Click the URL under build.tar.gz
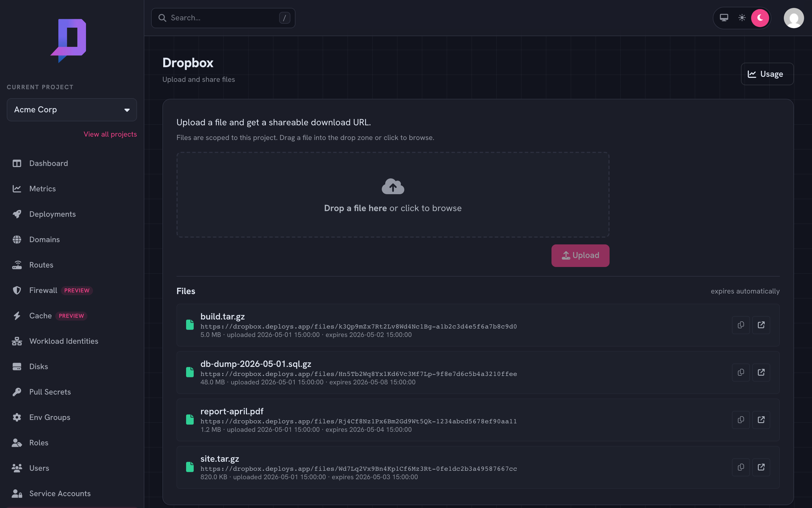This screenshot has height=508, width=812. click(x=359, y=326)
